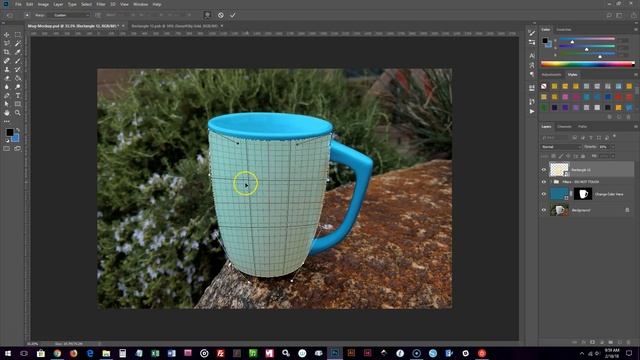
Task: Open the Color panel options menu
Action: pyautogui.click(x=636, y=29)
